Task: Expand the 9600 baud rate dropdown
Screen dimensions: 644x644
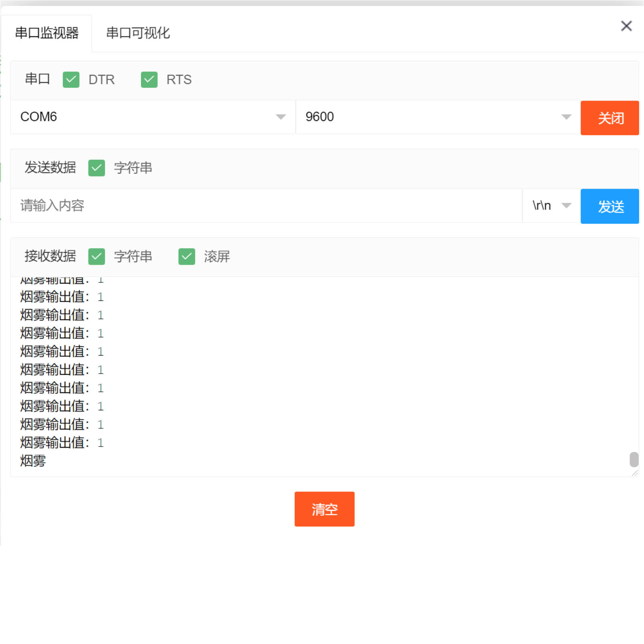Action: (x=438, y=117)
